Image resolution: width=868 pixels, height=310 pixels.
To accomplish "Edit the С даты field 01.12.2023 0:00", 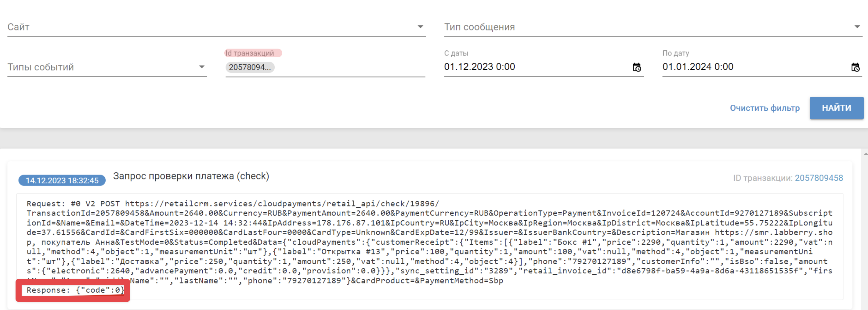I will (x=536, y=67).
